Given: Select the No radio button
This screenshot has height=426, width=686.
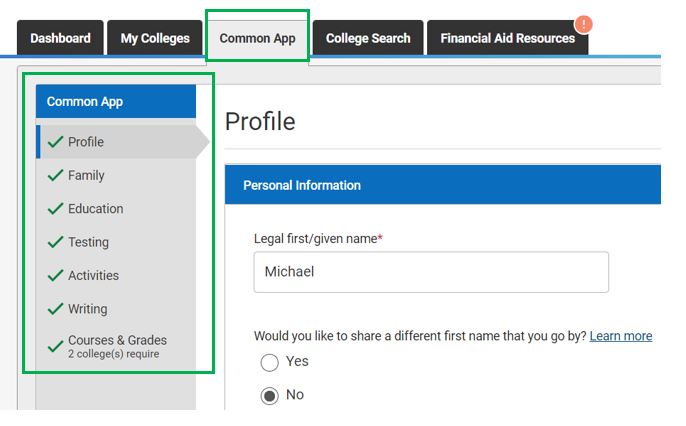Looking at the screenshot, I should (269, 396).
